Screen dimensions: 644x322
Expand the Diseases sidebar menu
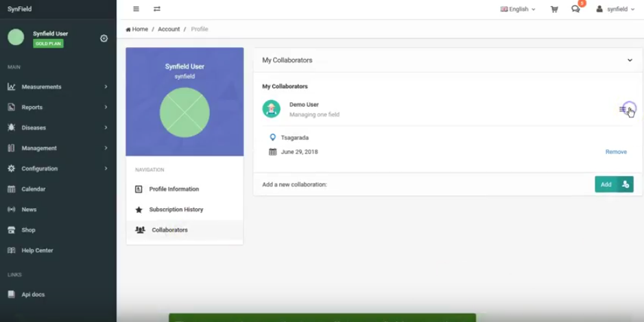coord(57,128)
